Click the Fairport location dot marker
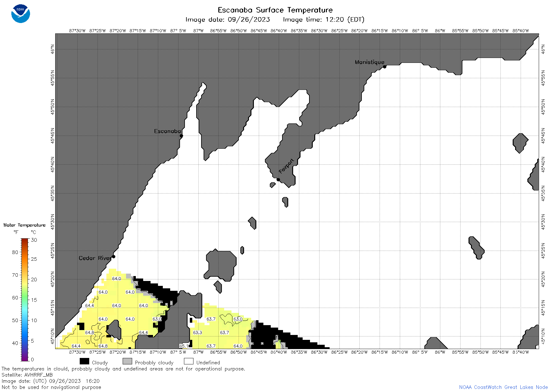 pyautogui.click(x=278, y=179)
